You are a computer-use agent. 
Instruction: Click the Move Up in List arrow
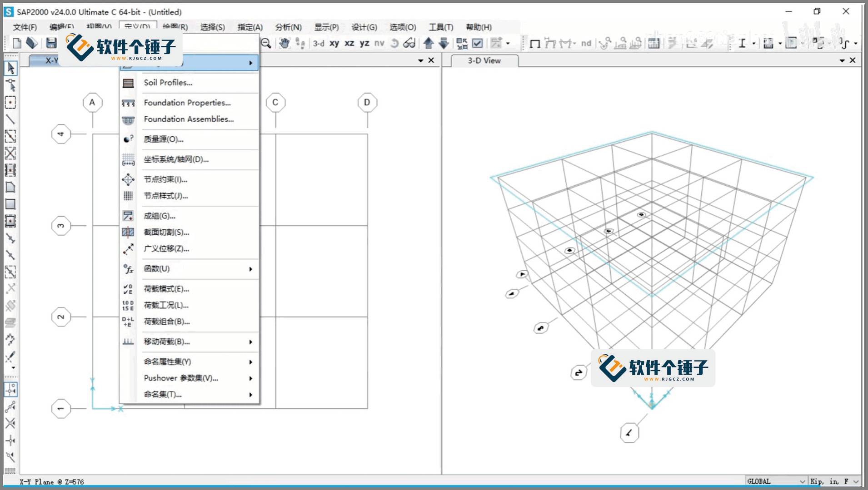[428, 43]
